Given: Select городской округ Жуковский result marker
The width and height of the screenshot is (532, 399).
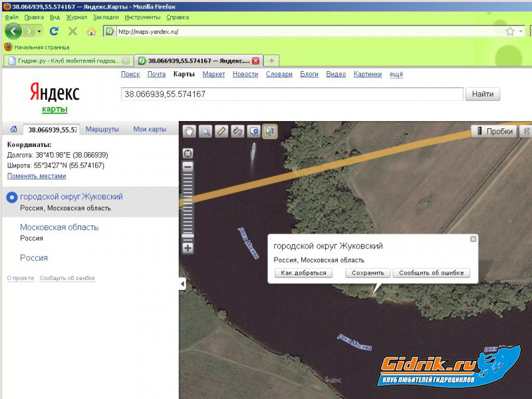Looking at the screenshot, I should click(11, 198).
